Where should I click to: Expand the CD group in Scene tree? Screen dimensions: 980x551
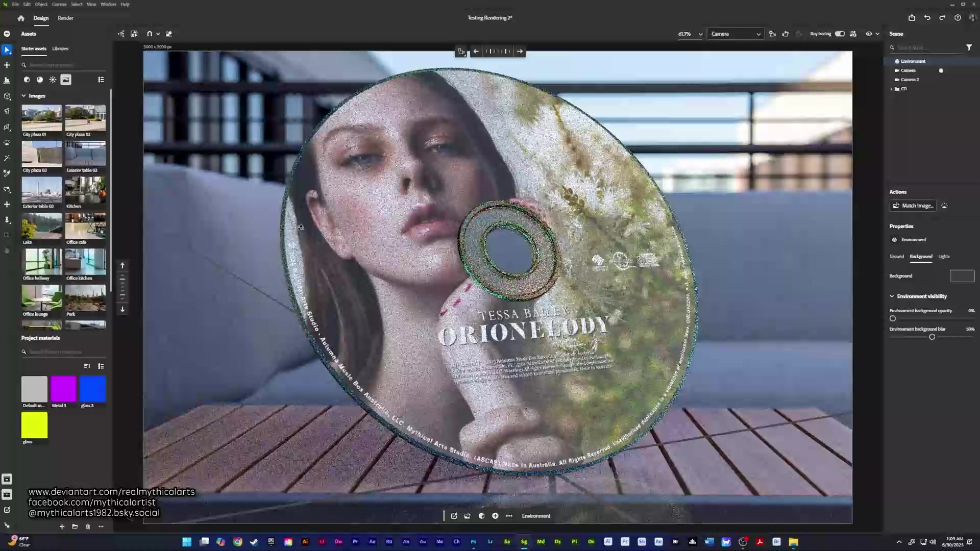click(892, 89)
